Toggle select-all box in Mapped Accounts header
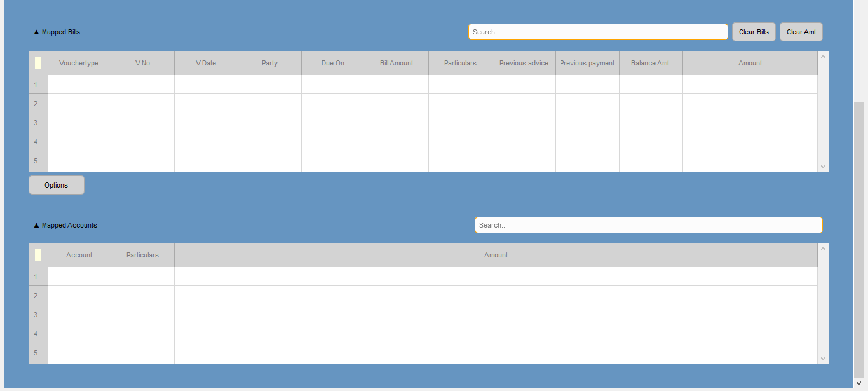Image resolution: width=868 pixels, height=391 pixels. (38, 255)
